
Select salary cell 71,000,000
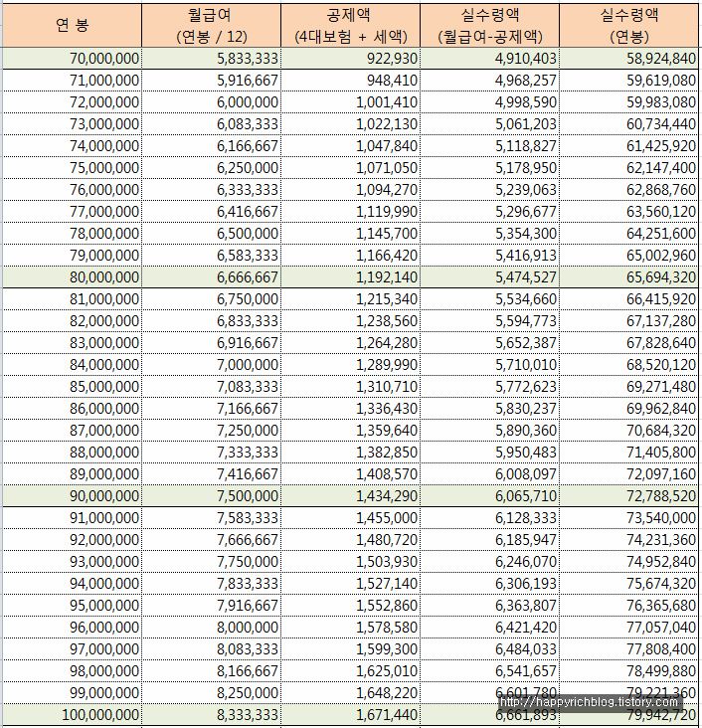tap(72, 81)
